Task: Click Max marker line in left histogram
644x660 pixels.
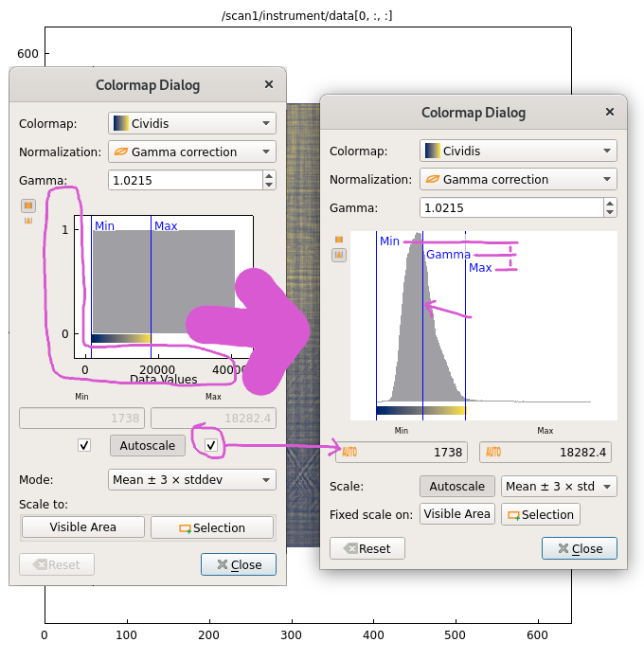Action: tap(152, 286)
